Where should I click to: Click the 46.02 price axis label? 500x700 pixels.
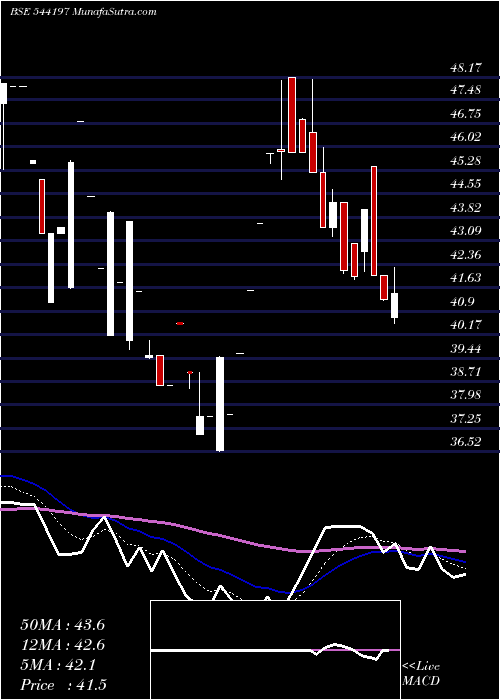pos(466,137)
